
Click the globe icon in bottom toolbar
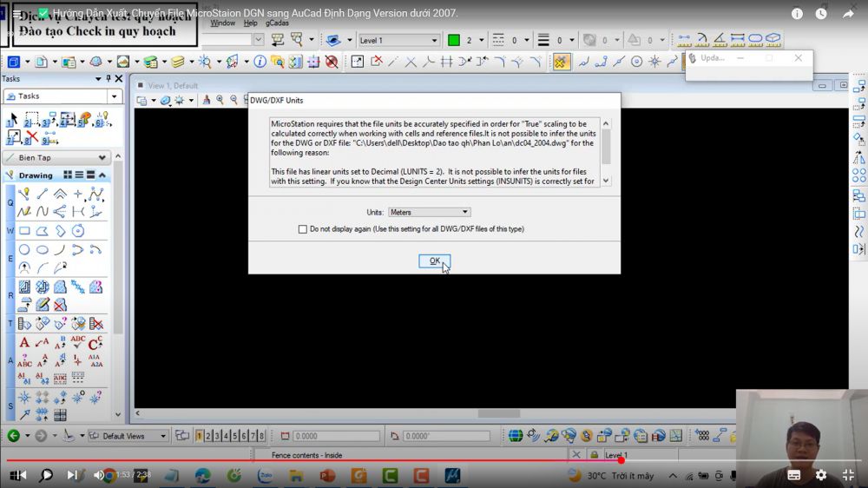pos(516,436)
